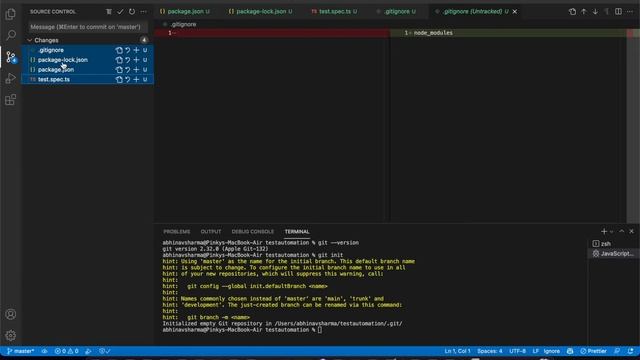Screen dimensions: 640x360
Task: Change end of line sequence LF
Action: [536, 351]
